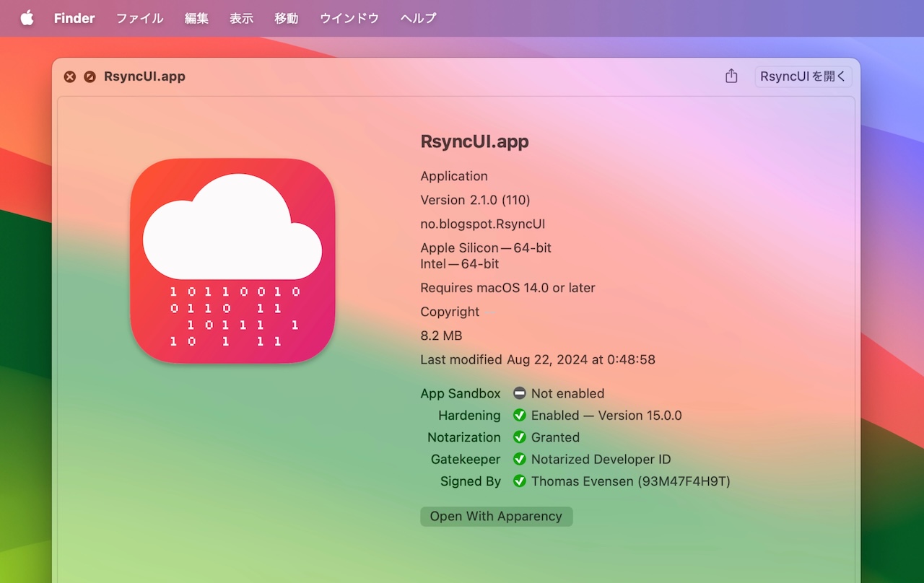Click the bold RsyncUI.app heading

point(474,141)
